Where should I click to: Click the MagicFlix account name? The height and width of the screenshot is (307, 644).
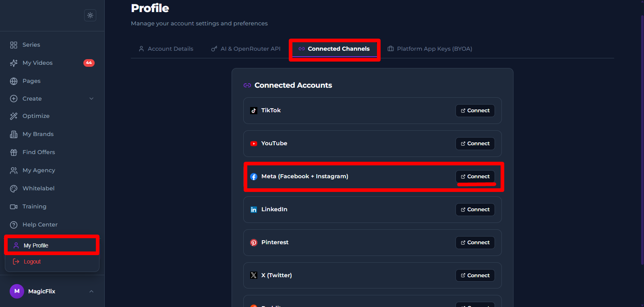click(42, 291)
